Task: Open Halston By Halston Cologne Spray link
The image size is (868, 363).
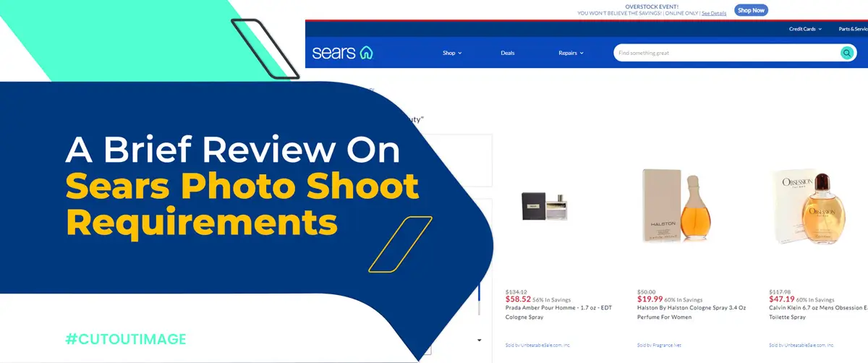Action: pyautogui.click(x=692, y=312)
